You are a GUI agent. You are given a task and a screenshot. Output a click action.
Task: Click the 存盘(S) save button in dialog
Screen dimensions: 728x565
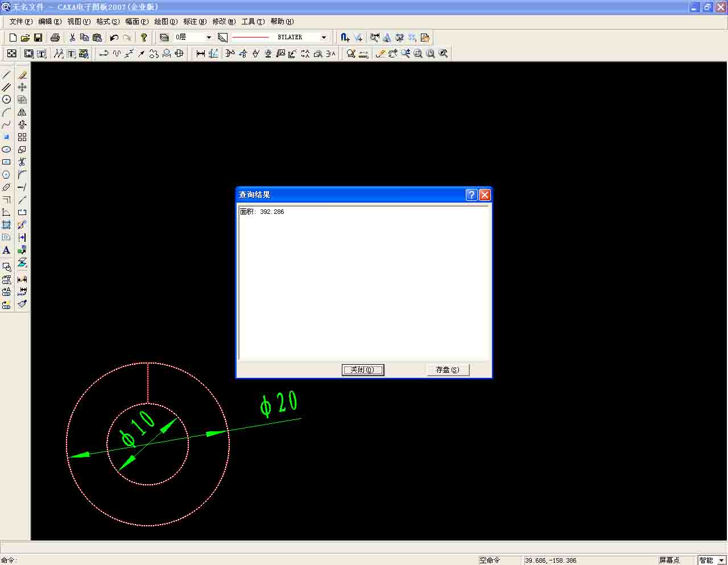pyautogui.click(x=448, y=370)
